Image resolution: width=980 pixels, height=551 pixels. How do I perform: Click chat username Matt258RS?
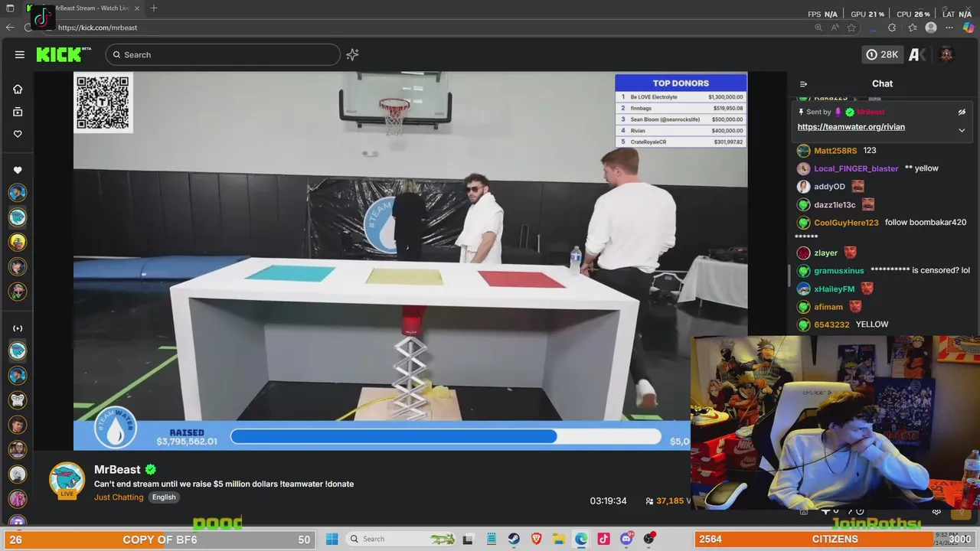[835, 151]
